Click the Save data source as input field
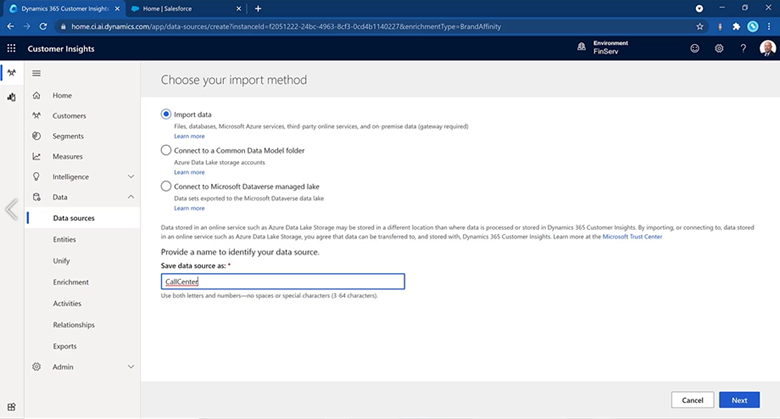Image resolution: width=780 pixels, height=419 pixels. (x=283, y=282)
